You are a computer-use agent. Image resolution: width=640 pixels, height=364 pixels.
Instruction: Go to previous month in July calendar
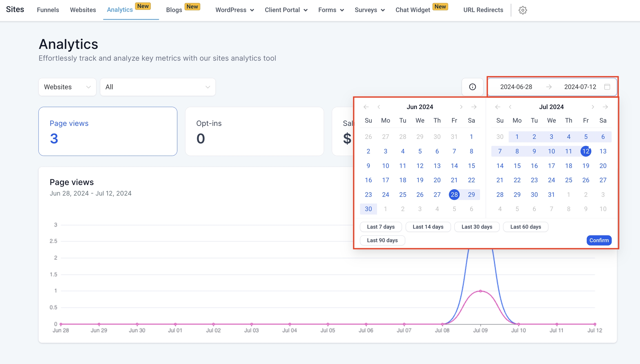point(510,107)
